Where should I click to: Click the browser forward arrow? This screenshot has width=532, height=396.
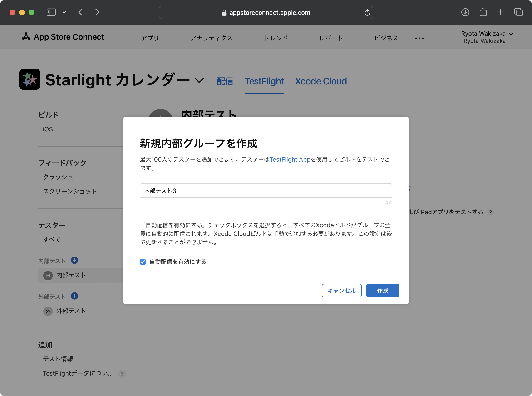click(97, 12)
